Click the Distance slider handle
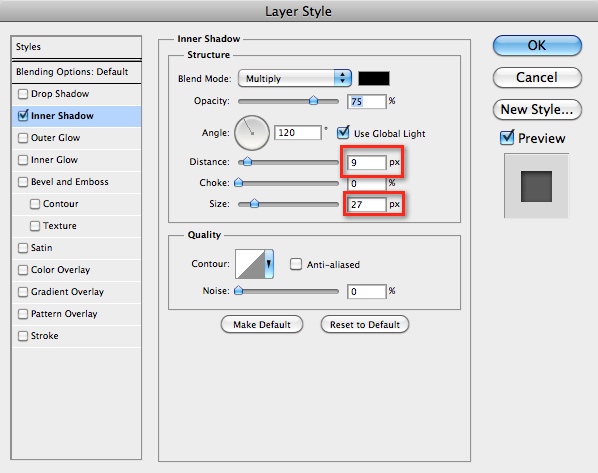The image size is (598, 473). point(247,162)
